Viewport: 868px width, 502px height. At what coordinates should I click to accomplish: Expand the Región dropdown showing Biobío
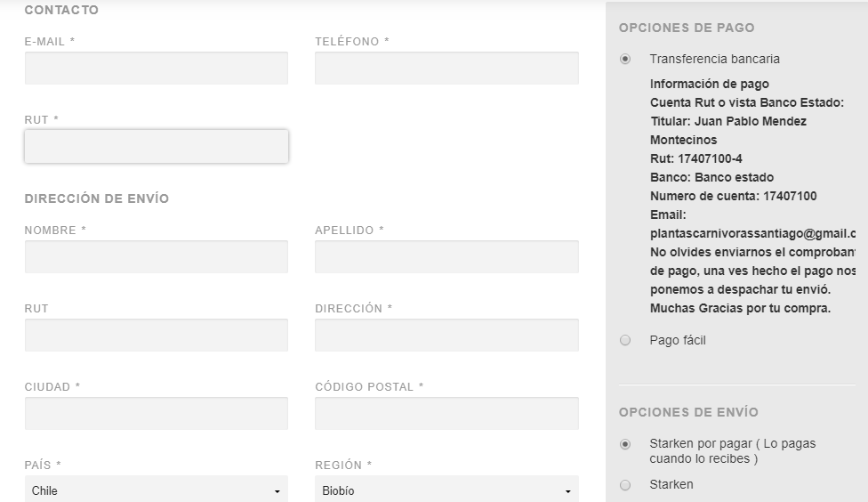click(446, 490)
